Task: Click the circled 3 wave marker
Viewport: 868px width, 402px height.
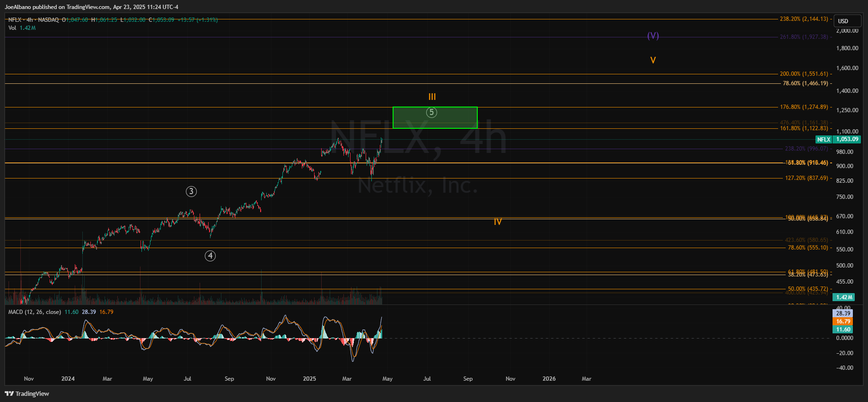Action: pos(191,191)
